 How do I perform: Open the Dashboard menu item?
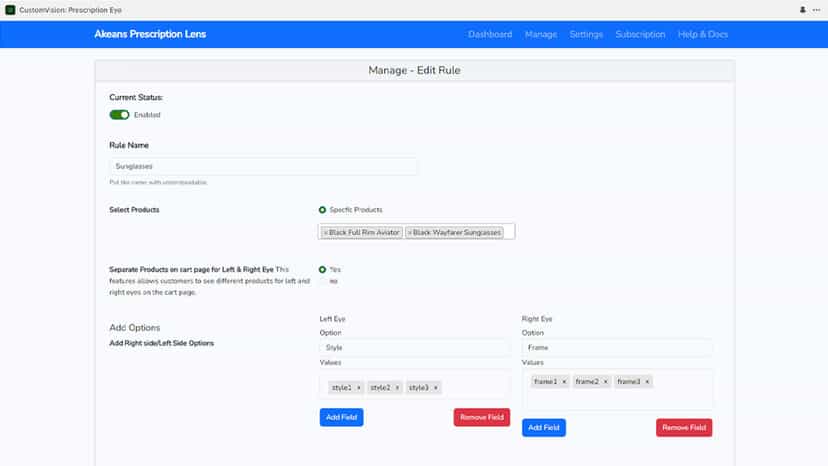(x=490, y=34)
